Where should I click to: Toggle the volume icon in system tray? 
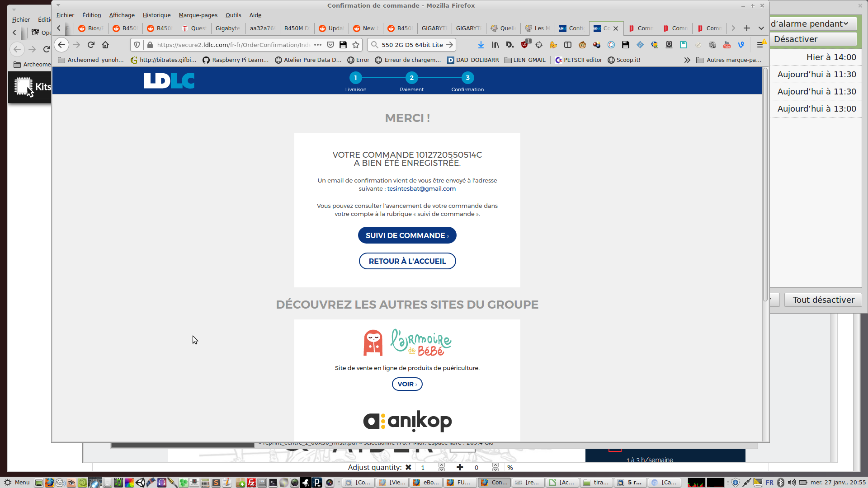(792, 483)
